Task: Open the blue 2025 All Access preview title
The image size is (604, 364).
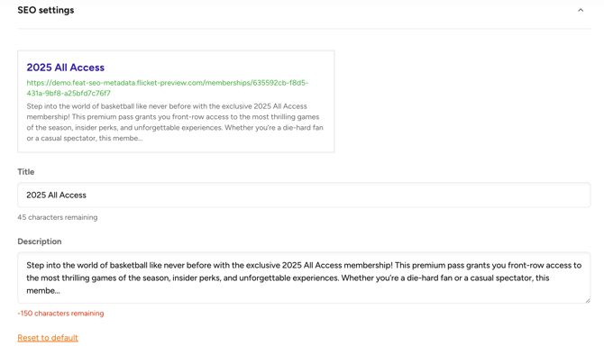Action: click(66, 68)
